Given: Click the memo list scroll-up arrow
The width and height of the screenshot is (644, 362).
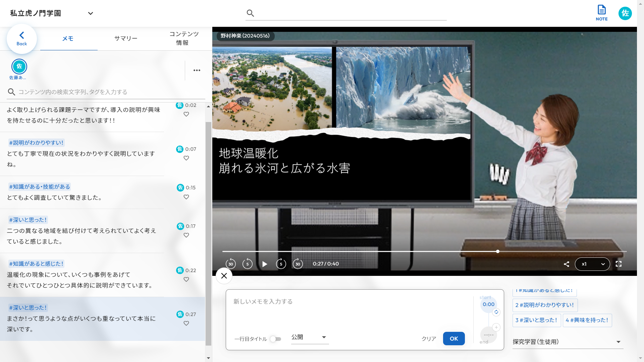Looking at the screenshot, I should pos(208,107).
